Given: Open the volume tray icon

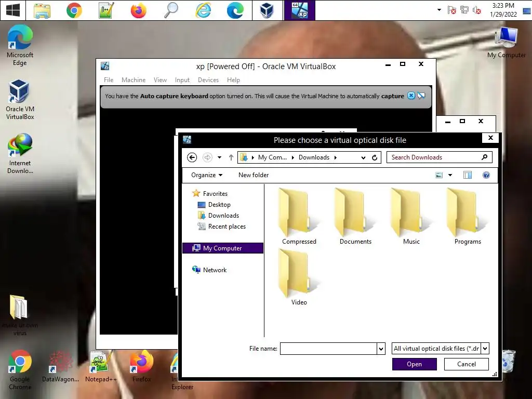Looking at the screenshot, I should 477,10.
